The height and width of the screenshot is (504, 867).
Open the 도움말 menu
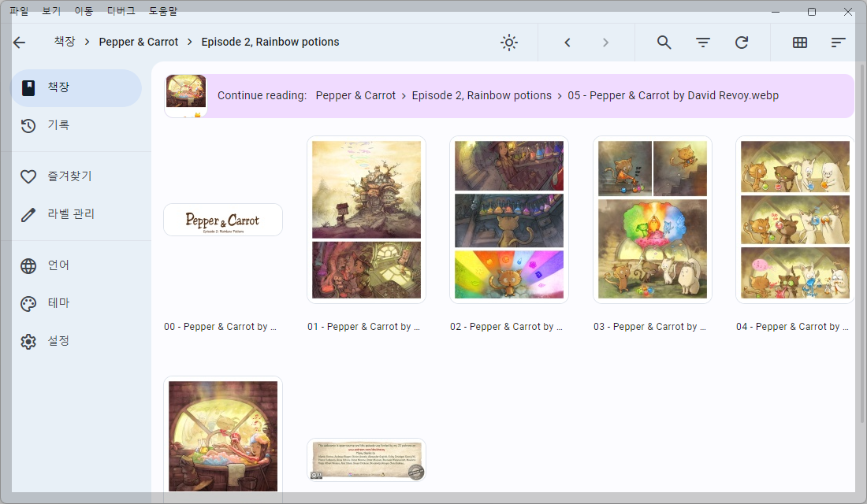[x=163, y=11]
